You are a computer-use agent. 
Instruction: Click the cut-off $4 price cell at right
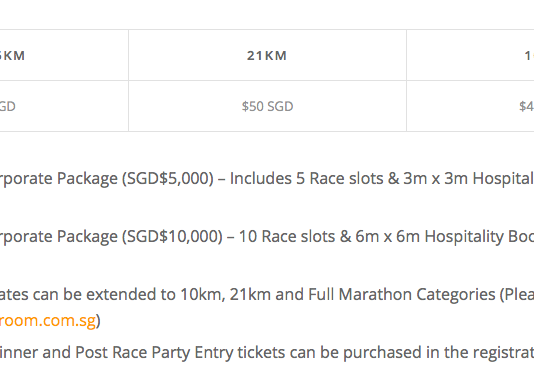click(x=470, y=106)
